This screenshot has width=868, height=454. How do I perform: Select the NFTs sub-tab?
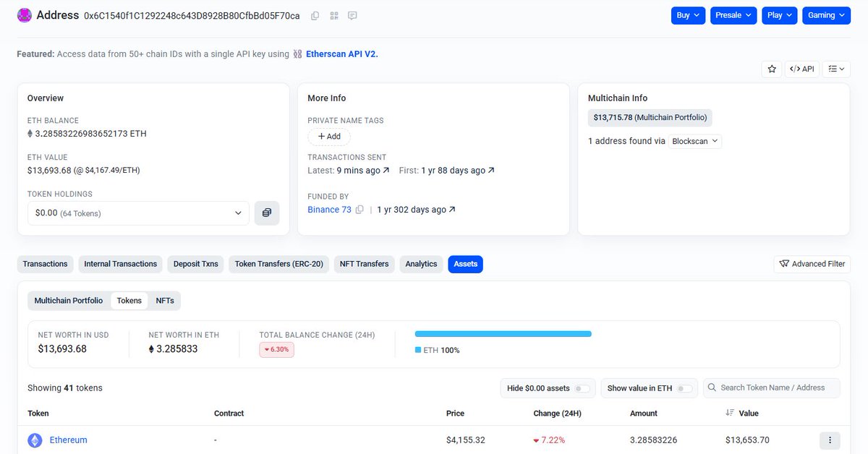(165, 301)
